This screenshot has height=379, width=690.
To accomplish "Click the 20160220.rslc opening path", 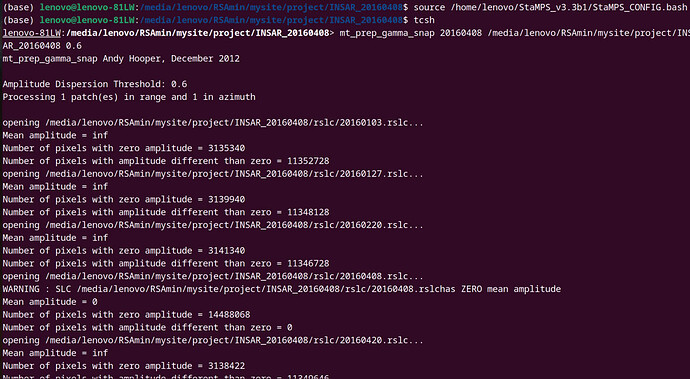I will pos(234,225).
